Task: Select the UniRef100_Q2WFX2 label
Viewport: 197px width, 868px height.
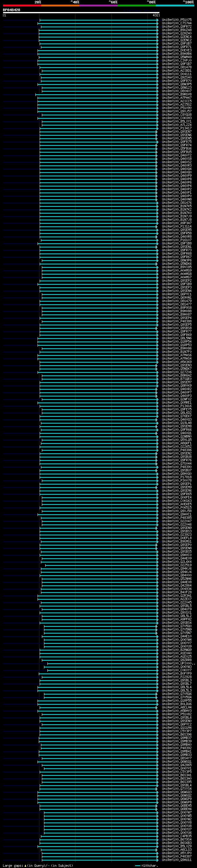Action: tap(177, 399)
